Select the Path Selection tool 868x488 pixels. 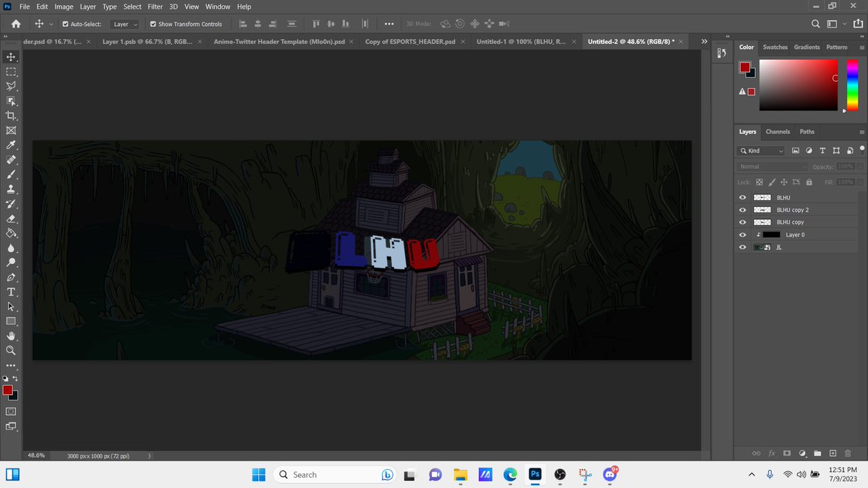tap(12, 307)
